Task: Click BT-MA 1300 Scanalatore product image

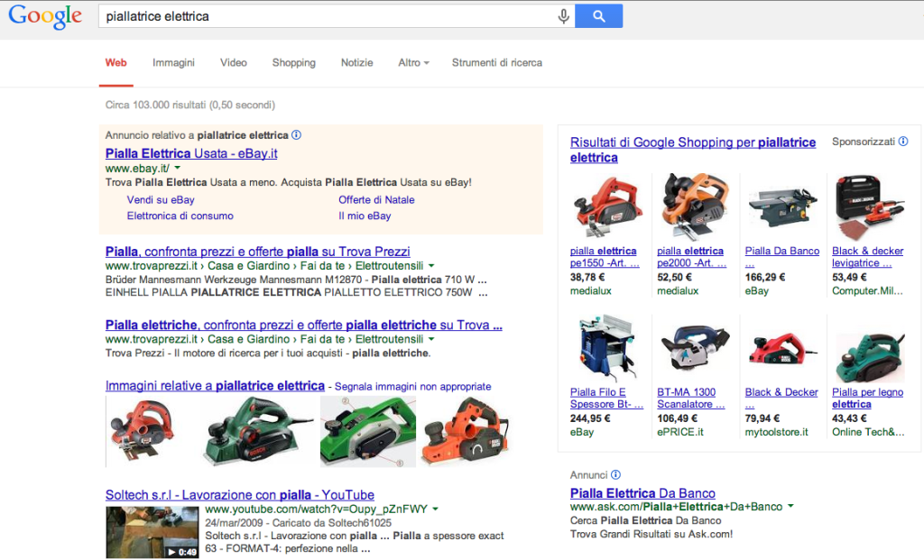Action: [694, 348]
